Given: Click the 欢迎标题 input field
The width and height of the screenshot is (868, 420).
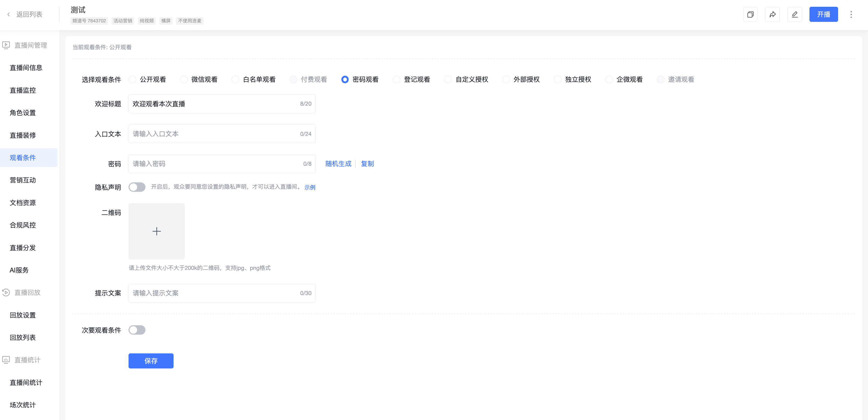Looking at the screenshot, I should [x=222, y=104].
